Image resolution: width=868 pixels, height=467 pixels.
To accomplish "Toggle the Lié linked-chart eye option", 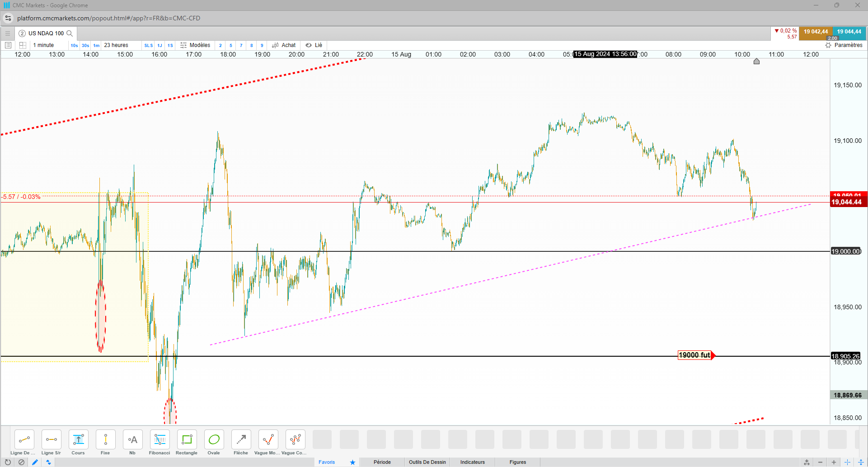I will (314, 45).
